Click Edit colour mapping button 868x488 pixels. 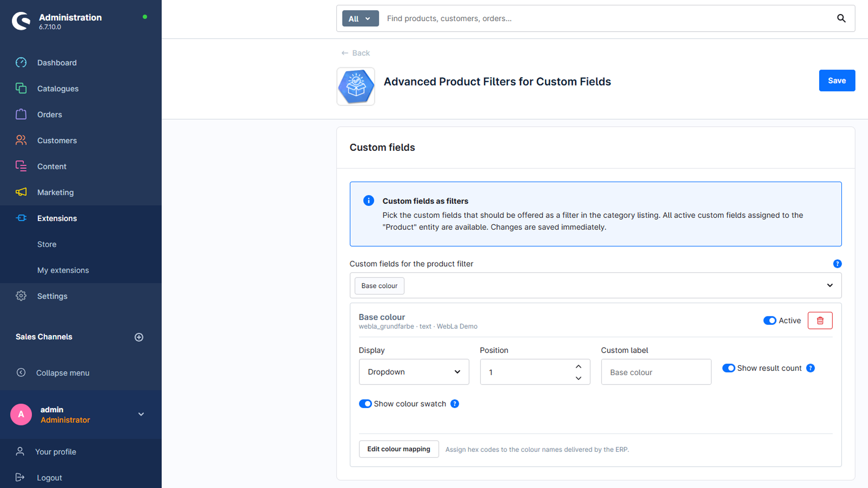[399, 449]
